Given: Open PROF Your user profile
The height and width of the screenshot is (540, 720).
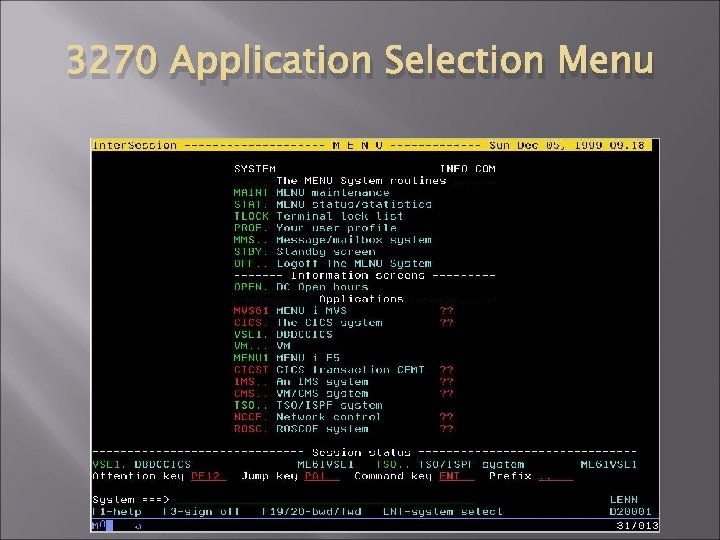Looking at the screenshot, I should click(x=315, y=228).
